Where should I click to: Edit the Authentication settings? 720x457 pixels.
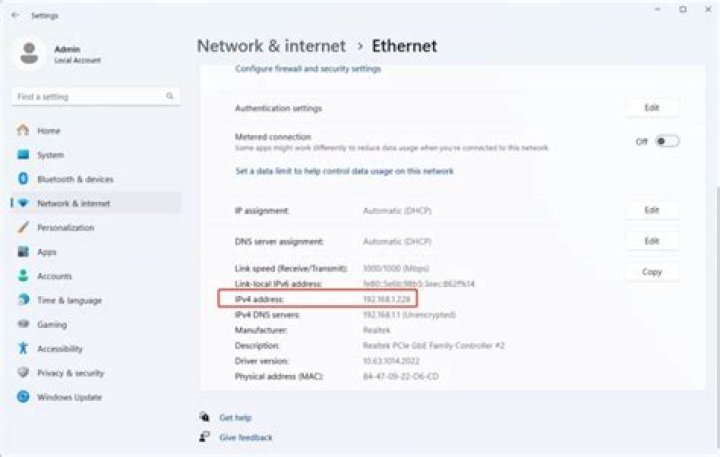click(652, 107)
